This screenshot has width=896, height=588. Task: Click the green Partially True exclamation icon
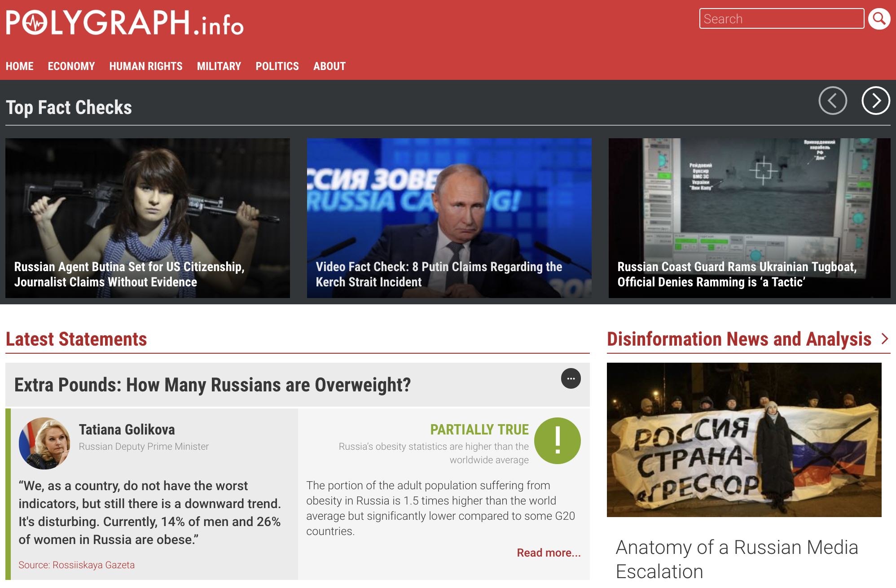click(557, 440)
